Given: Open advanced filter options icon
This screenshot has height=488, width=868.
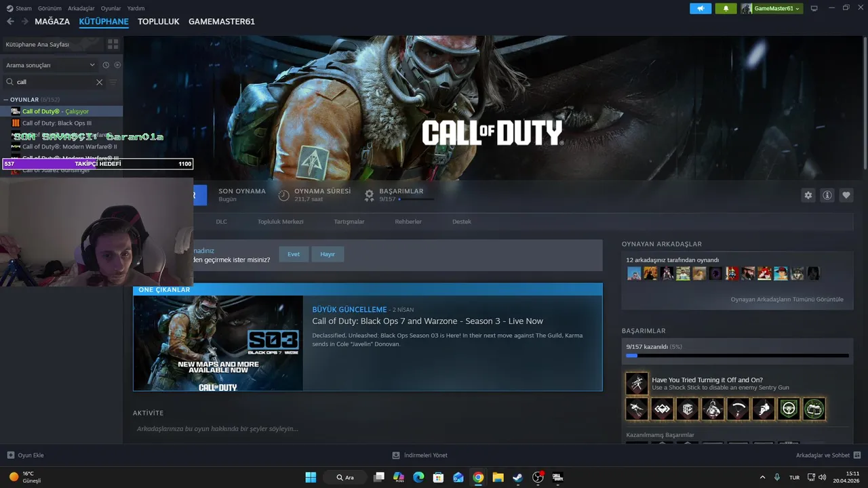Looking at the screenshot, I should click(x=113, y=82).
